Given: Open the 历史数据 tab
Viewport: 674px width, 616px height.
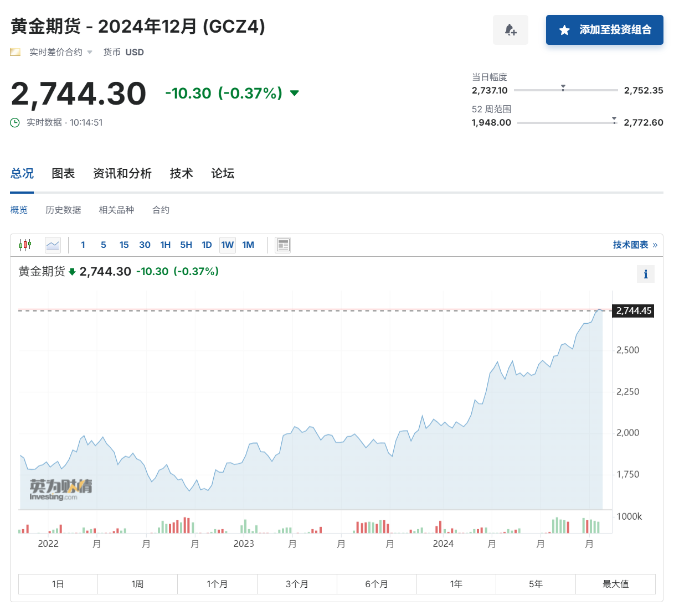Looking at the screenshot, I should (63, 210).
